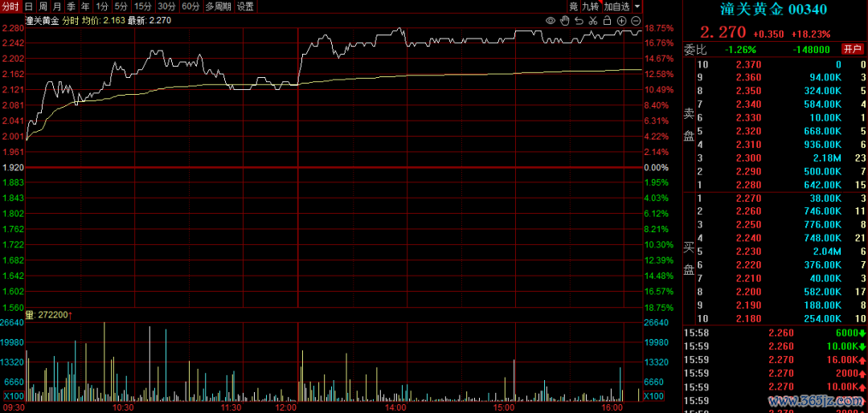Screen dimensions: 868x413
Task: Zoom out with the minus circle icon
Action: [x=637, y=20]
